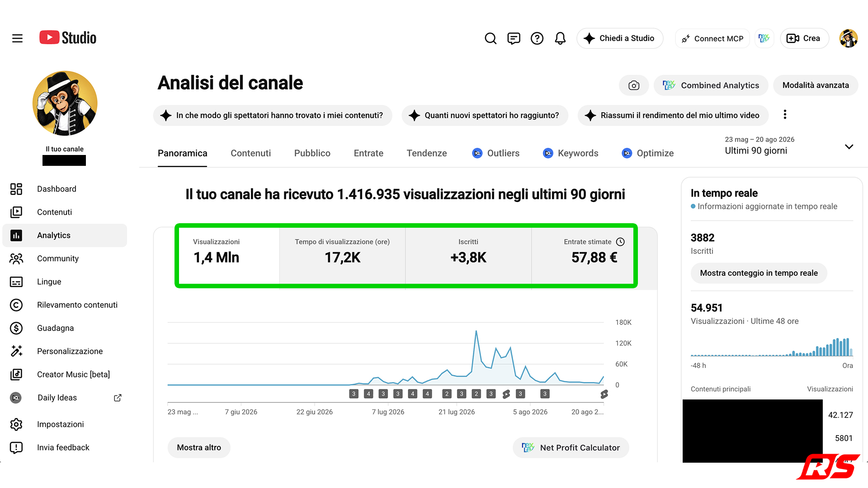The width and height of the screenshot is (868, 488).
Task: Open the Outliers tab
Action: coord(495,153)
